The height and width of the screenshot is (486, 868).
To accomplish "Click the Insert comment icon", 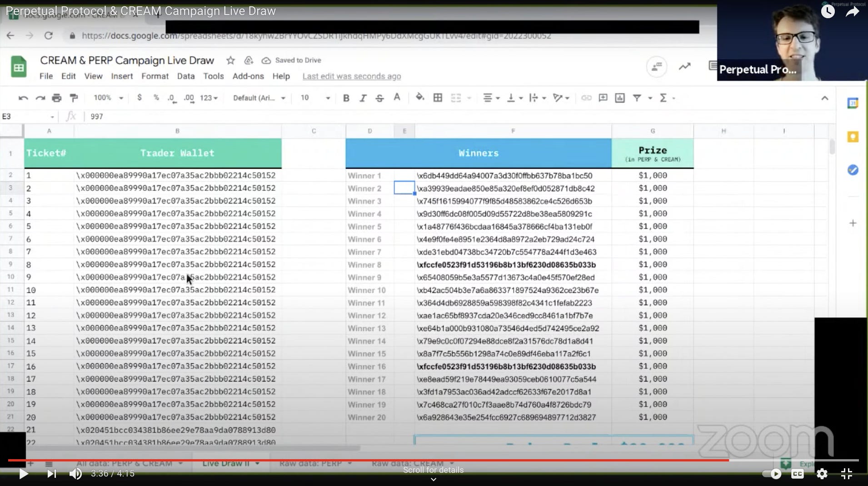I will (603, 98).
